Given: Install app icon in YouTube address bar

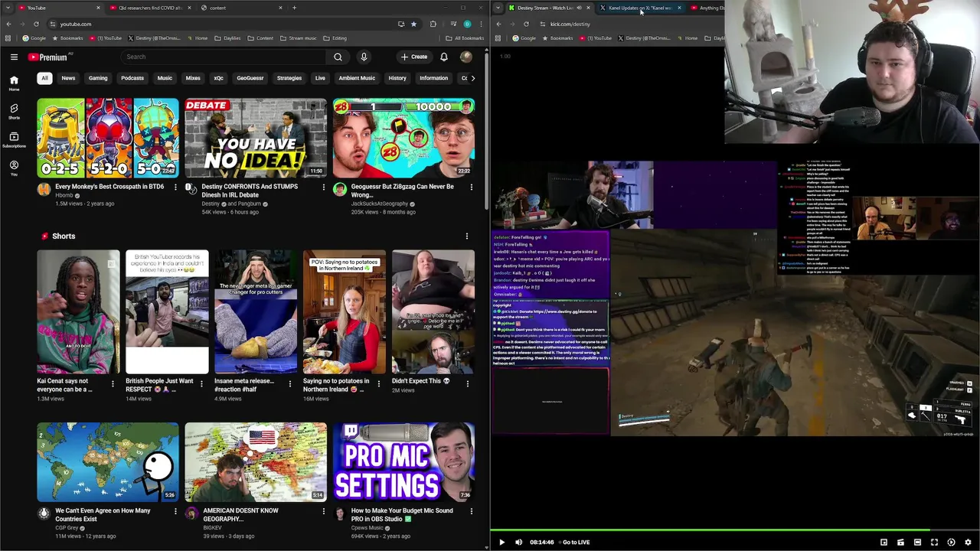Looking at the screenshot, I should 401,24.
